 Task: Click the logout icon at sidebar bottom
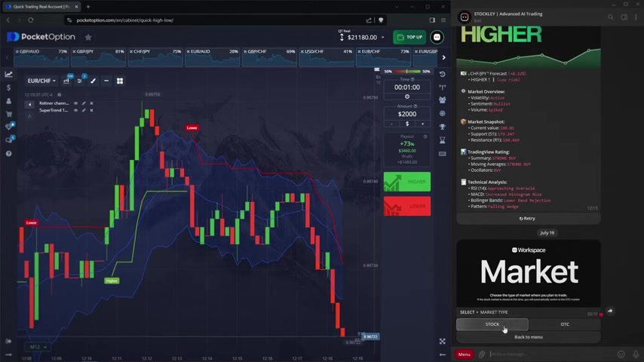tap(8, 342)
